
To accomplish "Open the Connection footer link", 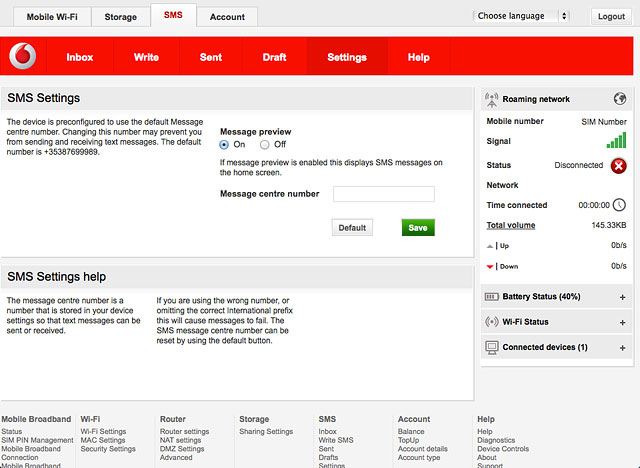I will click(x=20, y=457).
